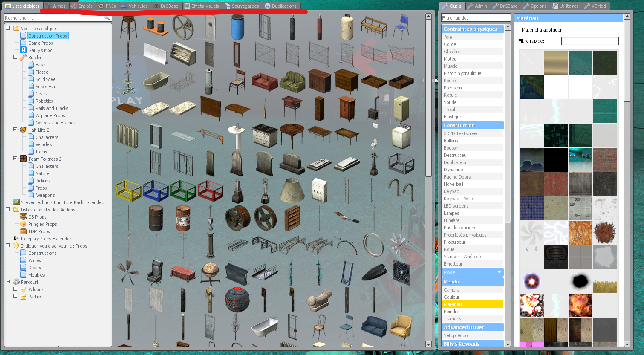
Task: Open the Options tab
Action: coord(535,6)
